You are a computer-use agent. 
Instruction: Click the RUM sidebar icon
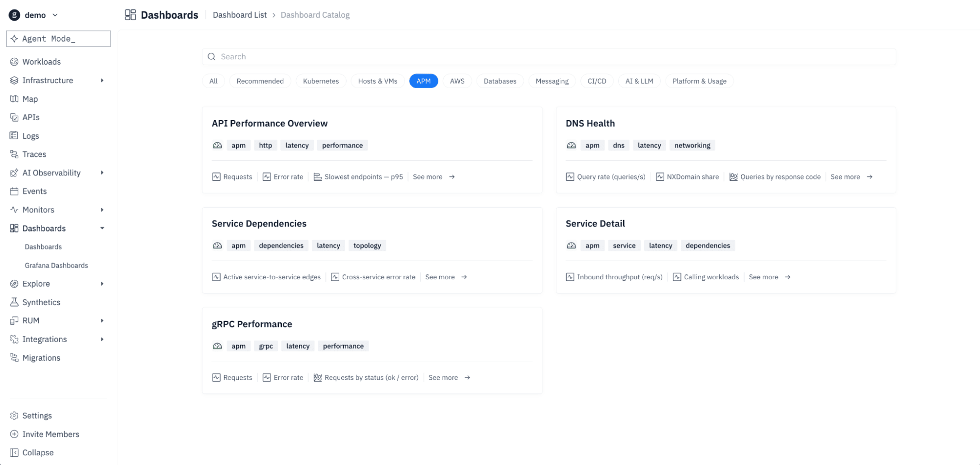pos(14,320)
